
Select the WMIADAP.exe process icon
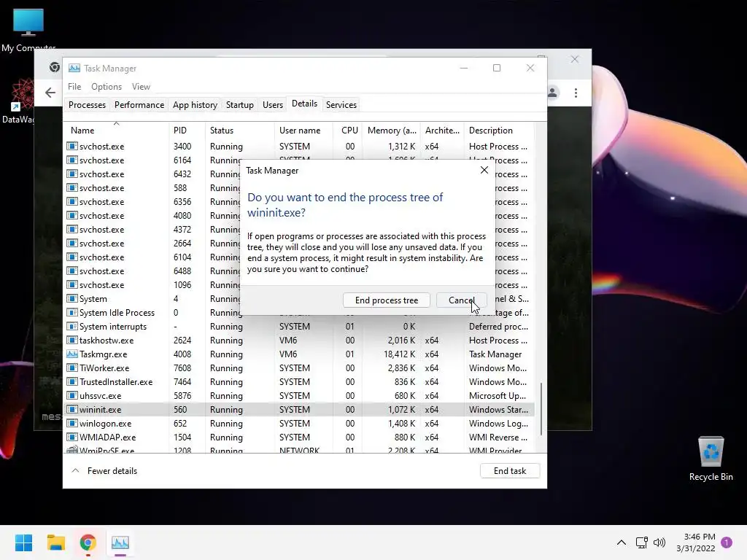[x=72, y=437]
